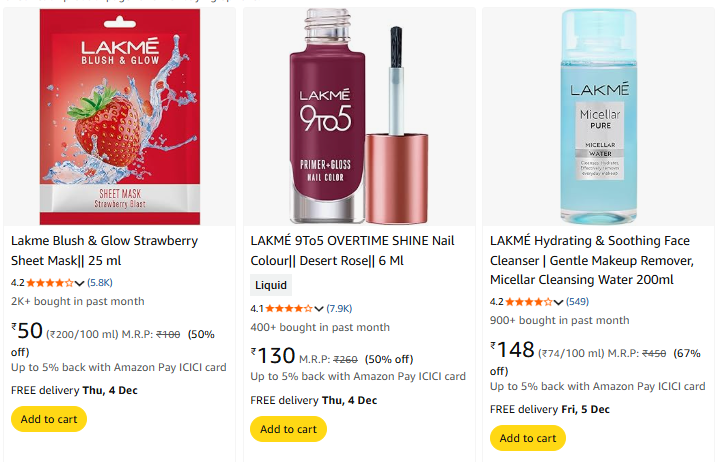Click the face cleanser star rating icons
The width and height of the screenshot is (719, 462).
tap(529, 302)
